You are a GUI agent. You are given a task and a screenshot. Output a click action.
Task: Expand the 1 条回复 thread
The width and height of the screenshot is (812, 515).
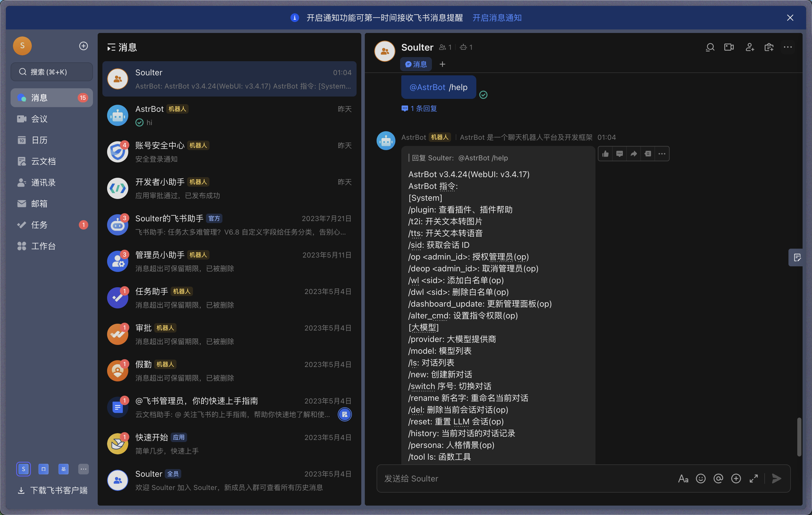coord(419,108)
